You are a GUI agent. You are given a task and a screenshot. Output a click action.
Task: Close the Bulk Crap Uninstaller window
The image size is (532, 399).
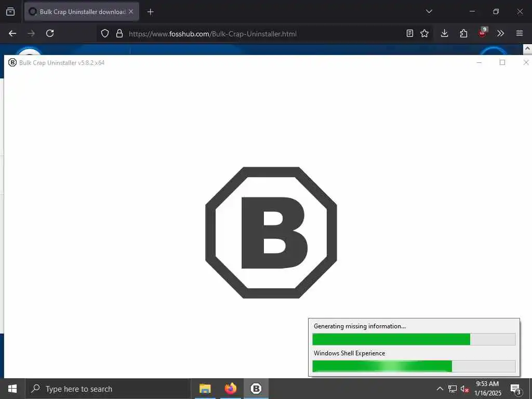526,62
